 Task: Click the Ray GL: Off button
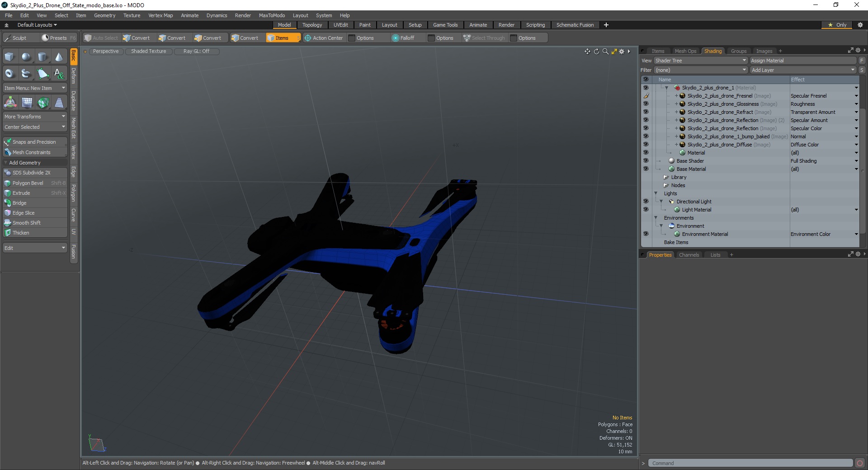[196, 51]
